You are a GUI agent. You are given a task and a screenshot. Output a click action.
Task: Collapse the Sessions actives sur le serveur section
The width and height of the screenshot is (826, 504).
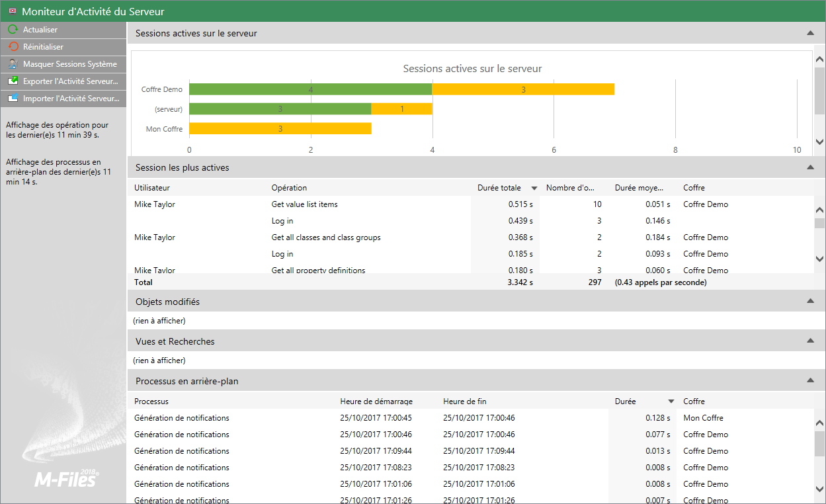[810, 33]
